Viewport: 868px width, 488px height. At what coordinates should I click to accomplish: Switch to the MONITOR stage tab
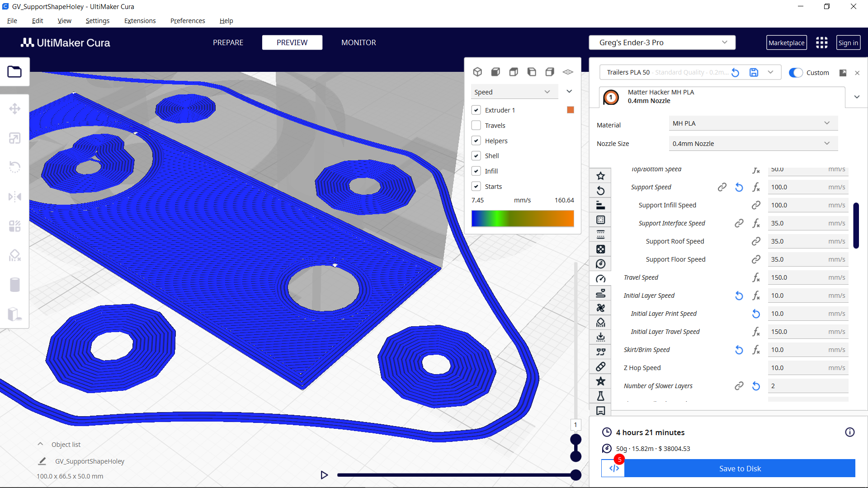pyautogui.click(x=359, y=42)
